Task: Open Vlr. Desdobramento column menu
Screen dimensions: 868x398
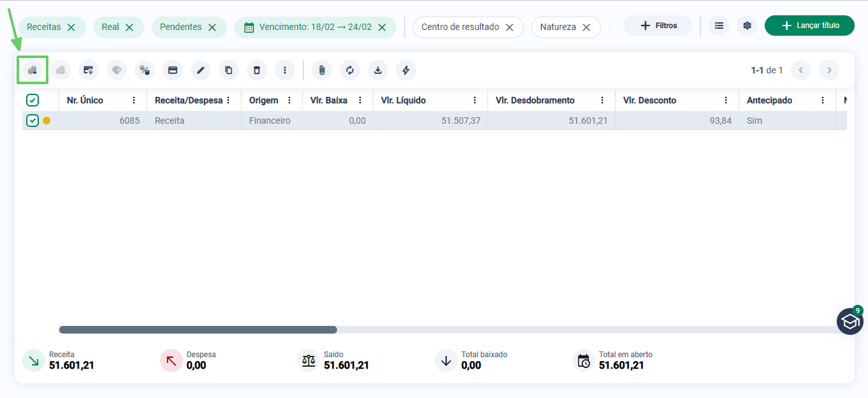Action: [602, 100]
